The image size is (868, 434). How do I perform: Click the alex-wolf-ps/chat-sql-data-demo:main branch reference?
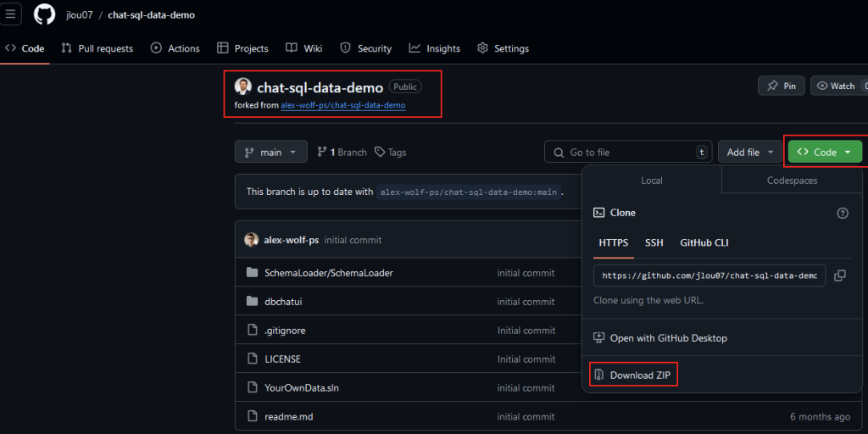point(469,192)
